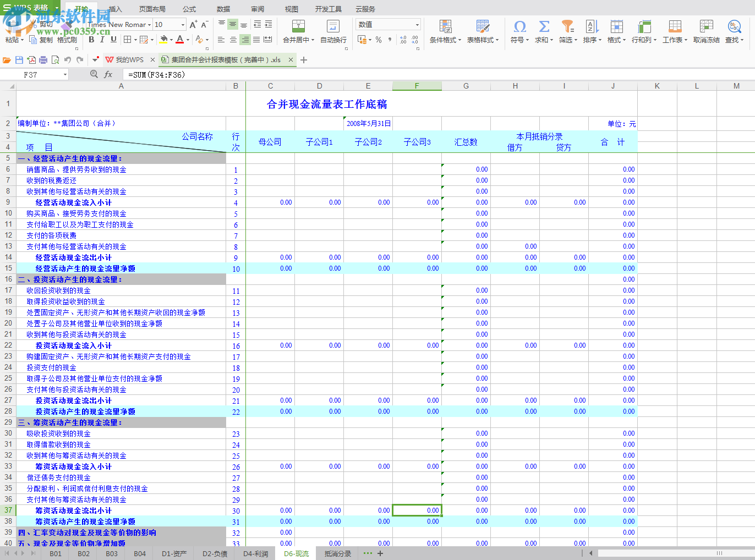The width and height of the screenshot is (755, 560).
Task: Click the Merge and Center icon
Action: click(x=298, y=26)
